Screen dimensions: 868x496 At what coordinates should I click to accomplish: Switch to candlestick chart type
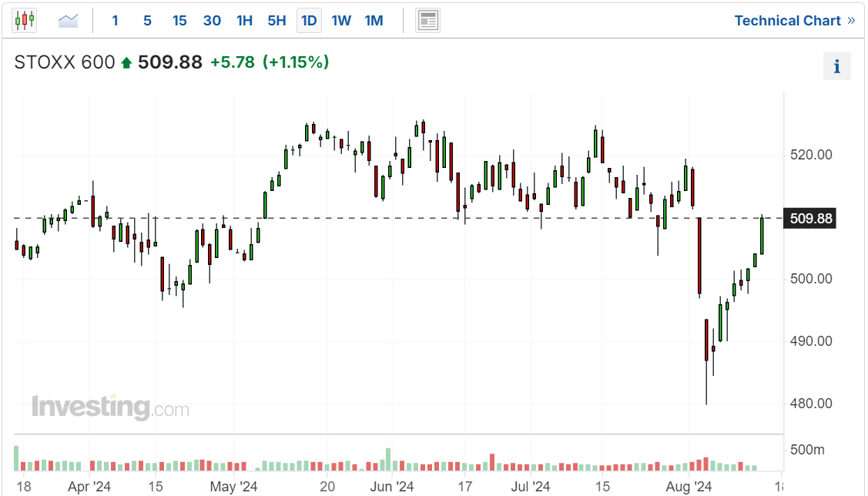pyautogui.click(x=25, y=21)
